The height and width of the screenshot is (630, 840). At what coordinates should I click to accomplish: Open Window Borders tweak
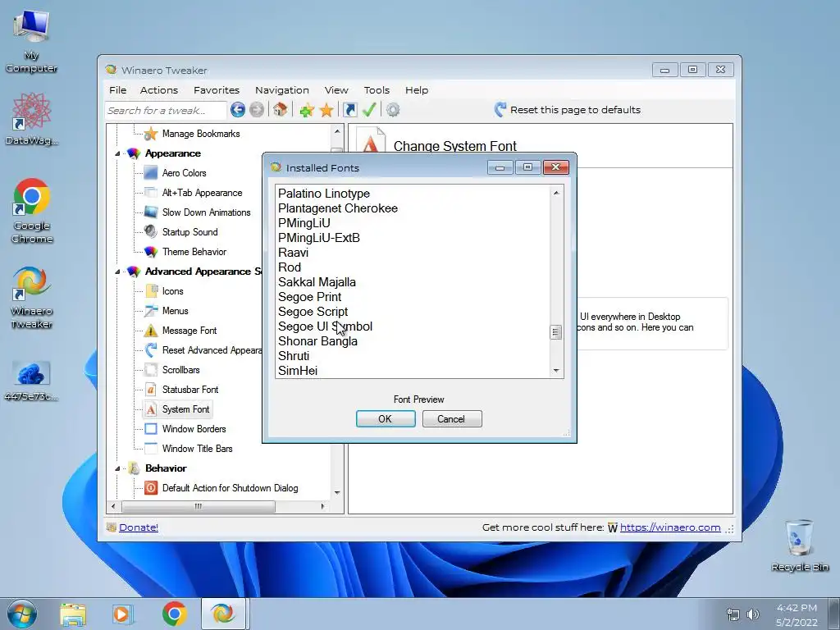point(194,429)
